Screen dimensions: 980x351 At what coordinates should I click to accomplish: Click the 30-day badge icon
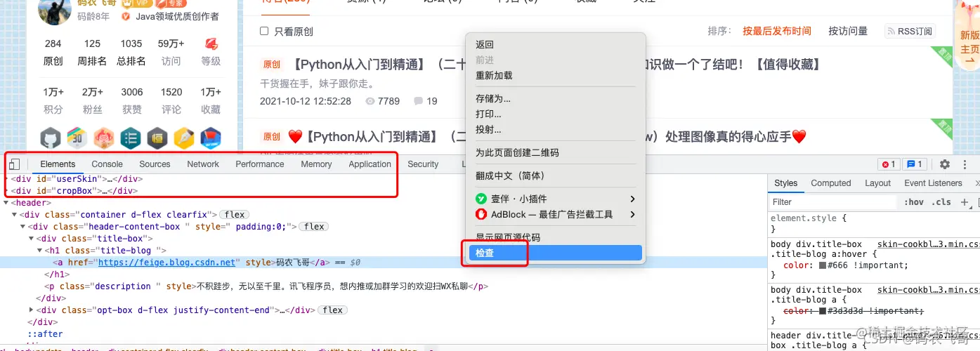(77, 138)
